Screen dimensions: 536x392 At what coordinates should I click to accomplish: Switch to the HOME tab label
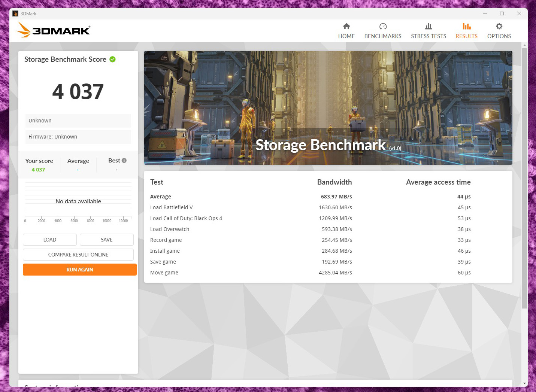click(346, 36)
